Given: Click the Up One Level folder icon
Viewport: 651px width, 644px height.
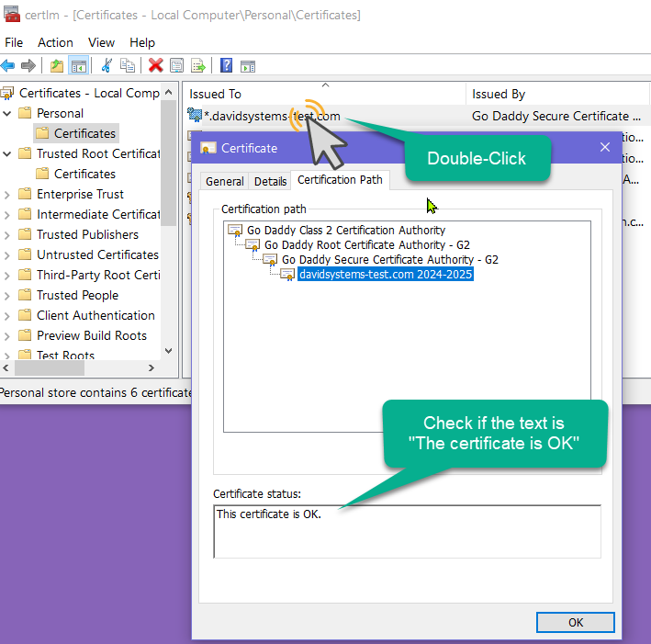Looking at the screenshot, I should pyautogui.click(x=57, y=65).
